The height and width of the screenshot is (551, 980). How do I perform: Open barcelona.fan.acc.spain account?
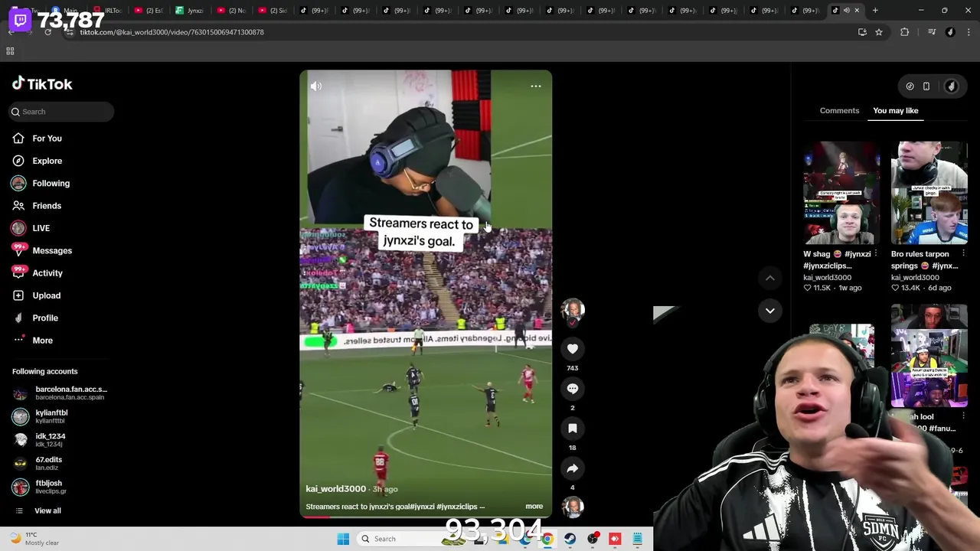click(61, 393)
